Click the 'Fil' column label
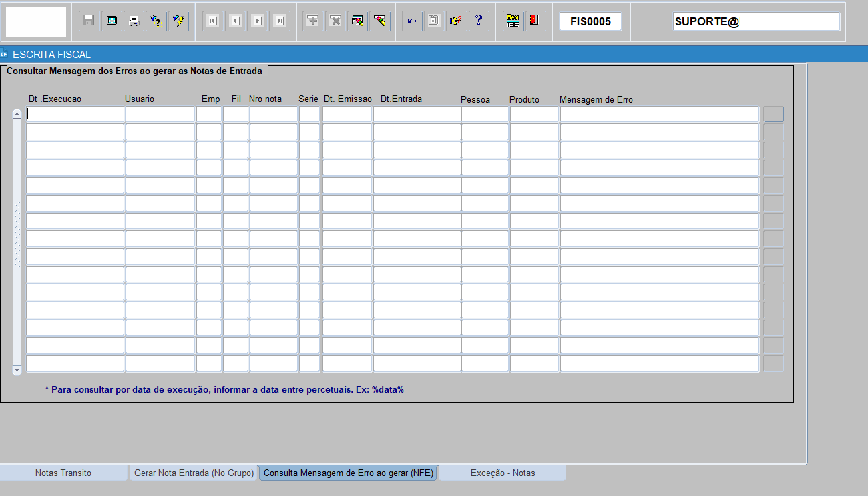The height and width of the screenshot is (496, 868). tap(236, 99)
